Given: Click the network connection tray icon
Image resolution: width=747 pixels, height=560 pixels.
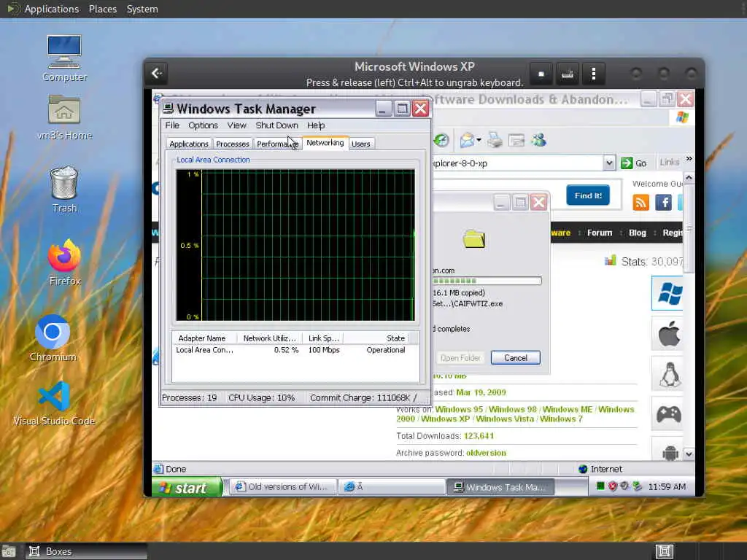Looking at the screenshot, I should click(638, 486).
